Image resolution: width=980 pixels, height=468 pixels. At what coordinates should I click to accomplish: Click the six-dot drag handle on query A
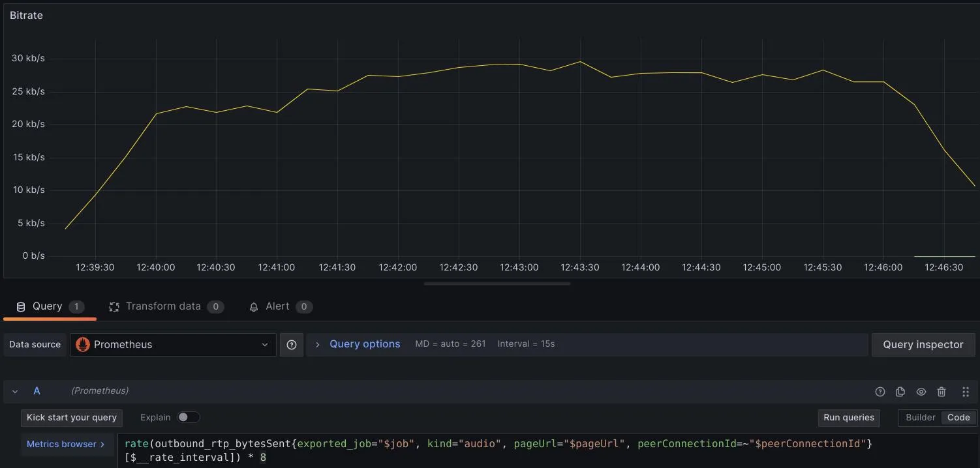tap(966, 391)
